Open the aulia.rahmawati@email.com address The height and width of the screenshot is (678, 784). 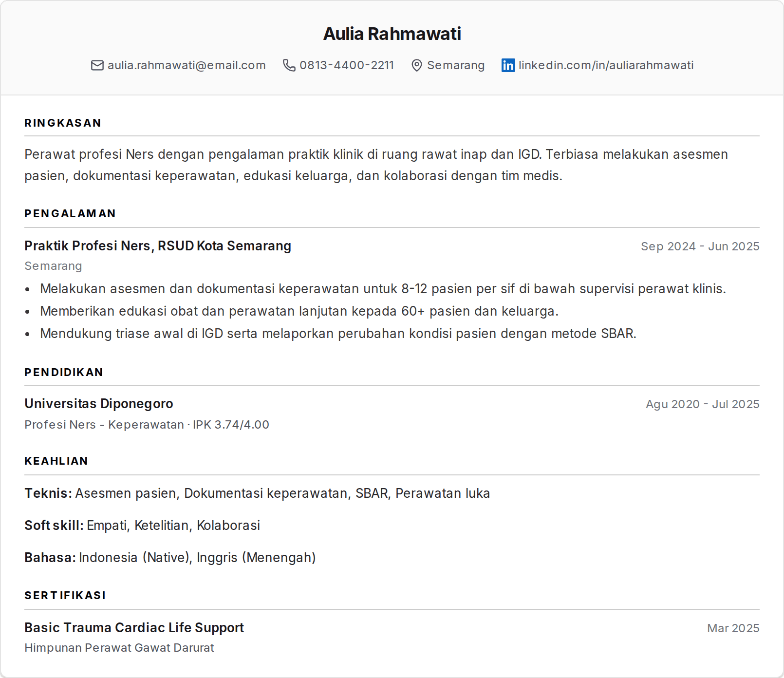click(187, 65)
